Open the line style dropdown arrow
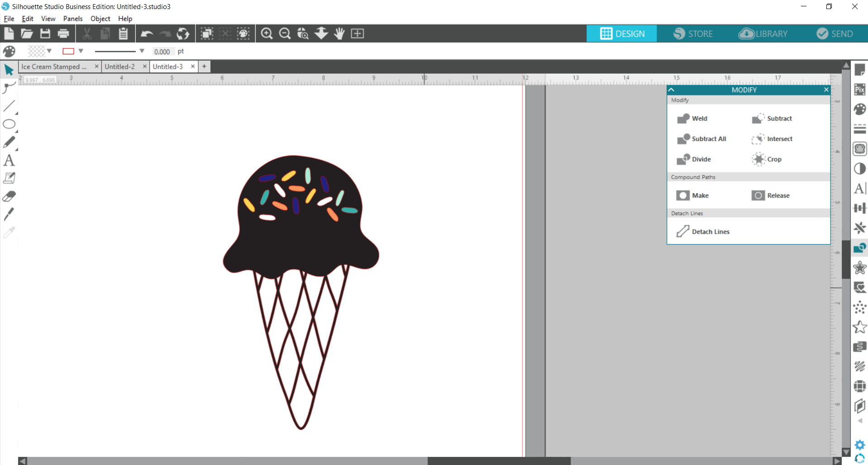Screen dimensions: 868x465 click(x=142, y=51)
